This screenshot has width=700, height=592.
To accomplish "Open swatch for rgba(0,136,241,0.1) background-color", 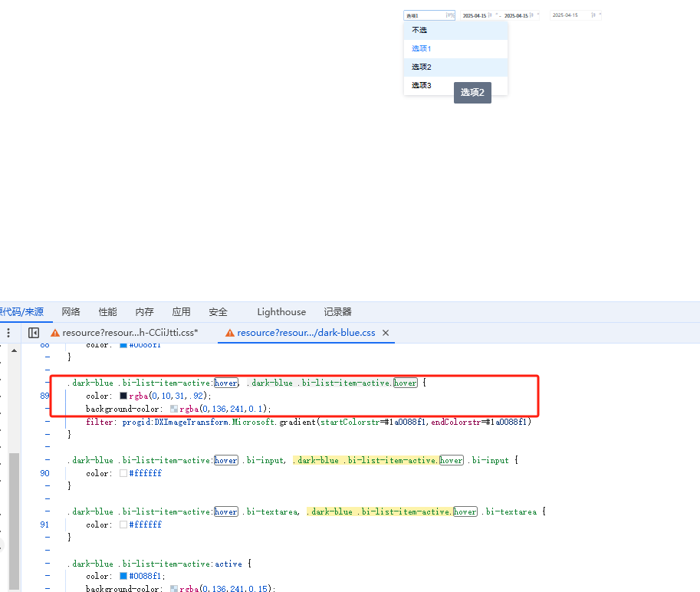I will tap(174, 409).
